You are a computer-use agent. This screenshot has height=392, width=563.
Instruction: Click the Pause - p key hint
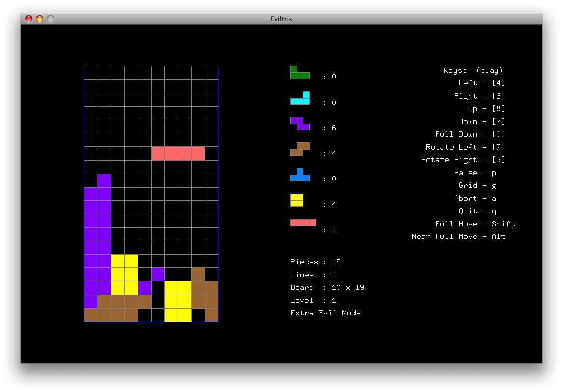(x=475, y=173)
